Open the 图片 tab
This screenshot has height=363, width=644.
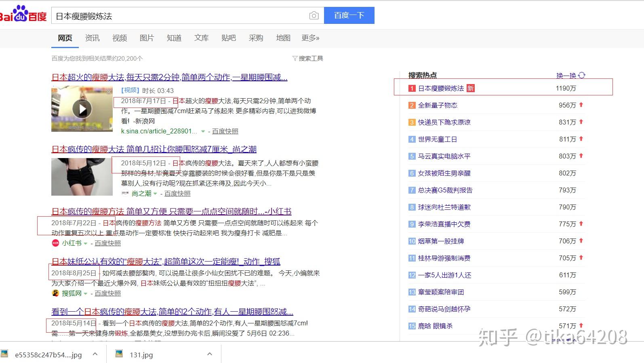[147, 38]
